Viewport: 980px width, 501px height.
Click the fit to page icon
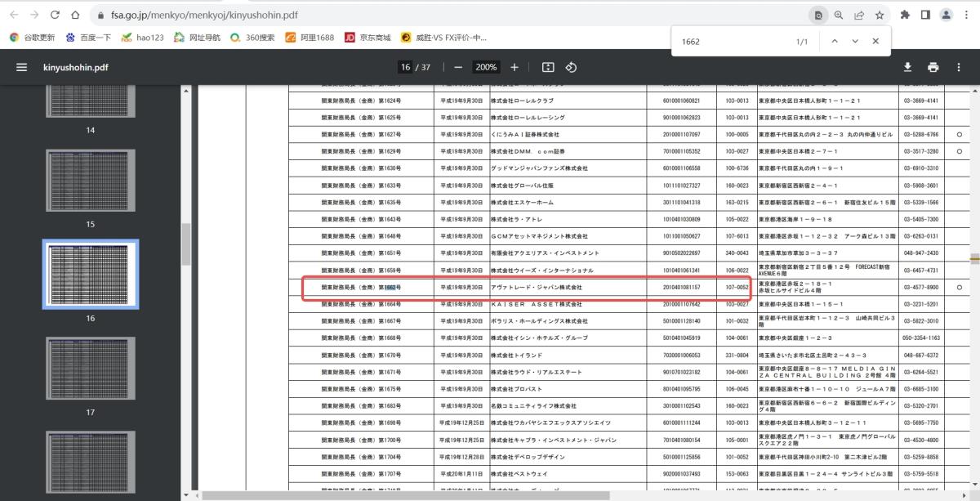(548, 67)
